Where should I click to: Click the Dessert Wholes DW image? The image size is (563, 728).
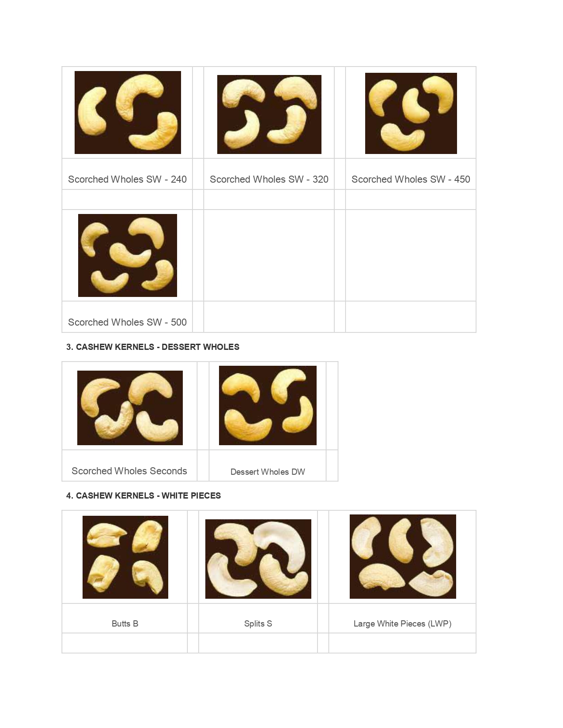[x=268, y=405]
